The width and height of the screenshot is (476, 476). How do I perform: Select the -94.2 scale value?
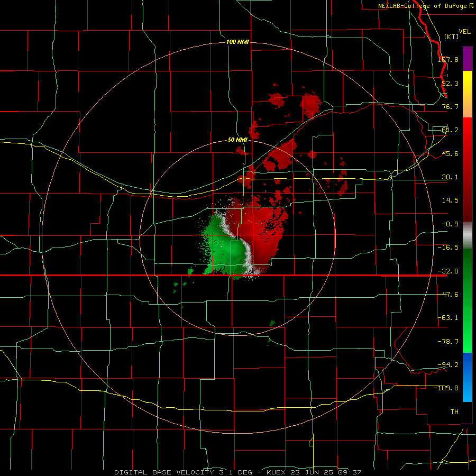pos(448,364)
